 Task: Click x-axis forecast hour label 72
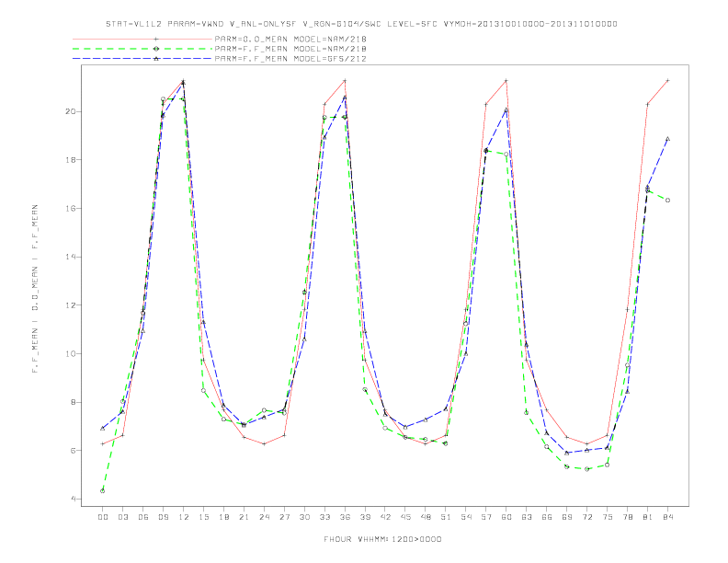point(586,517)
